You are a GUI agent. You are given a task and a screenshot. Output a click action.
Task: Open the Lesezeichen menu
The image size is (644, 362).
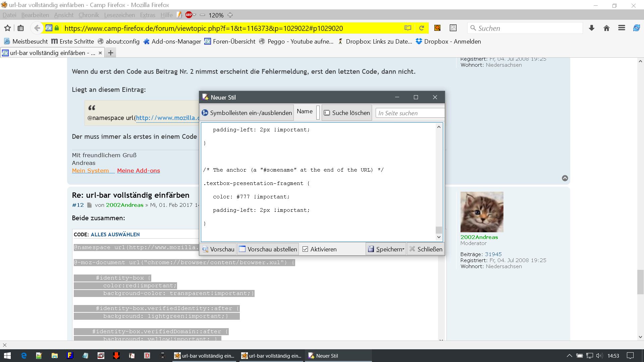tap(119, 15)
